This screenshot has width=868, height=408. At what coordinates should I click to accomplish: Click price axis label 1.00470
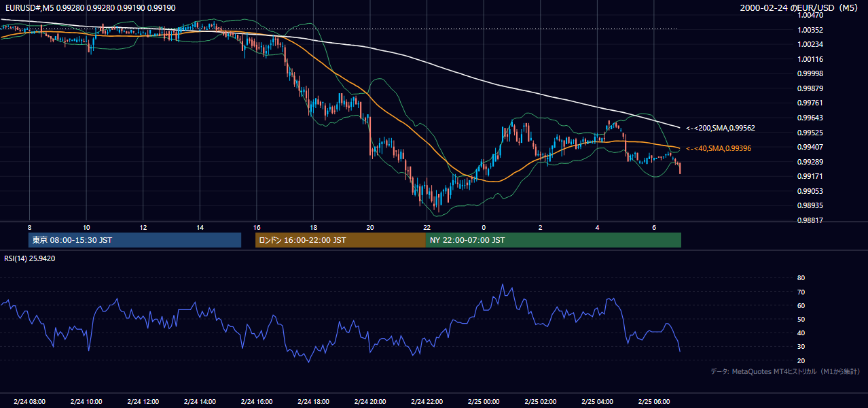[x=811, y=15]
